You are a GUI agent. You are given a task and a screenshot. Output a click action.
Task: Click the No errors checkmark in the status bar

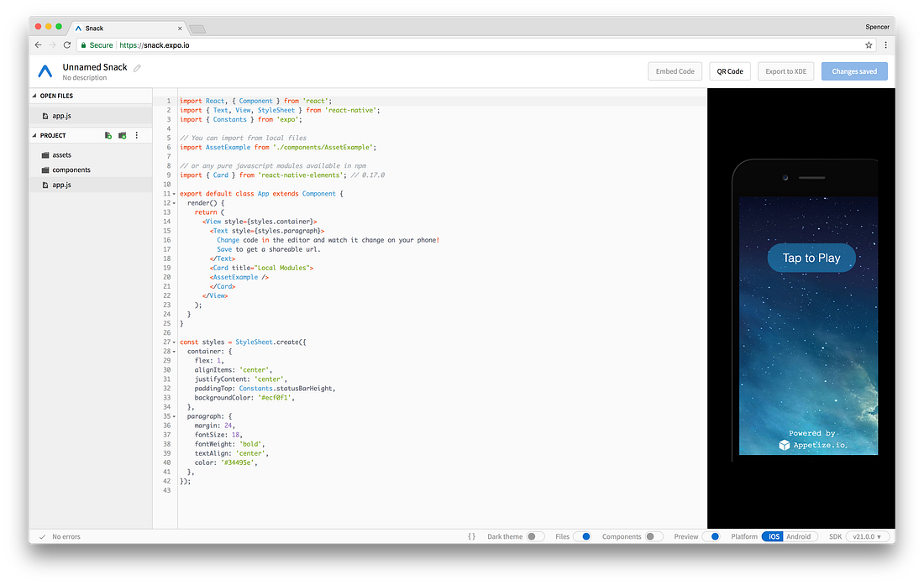(41, 535)
